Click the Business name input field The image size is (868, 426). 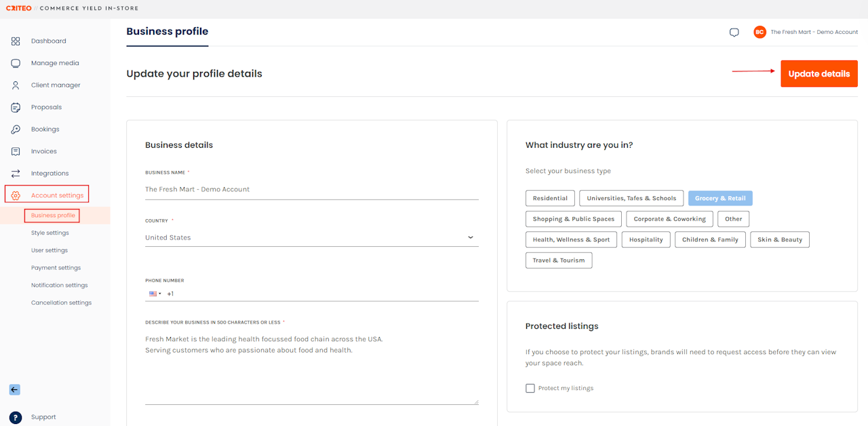point(311,189)
